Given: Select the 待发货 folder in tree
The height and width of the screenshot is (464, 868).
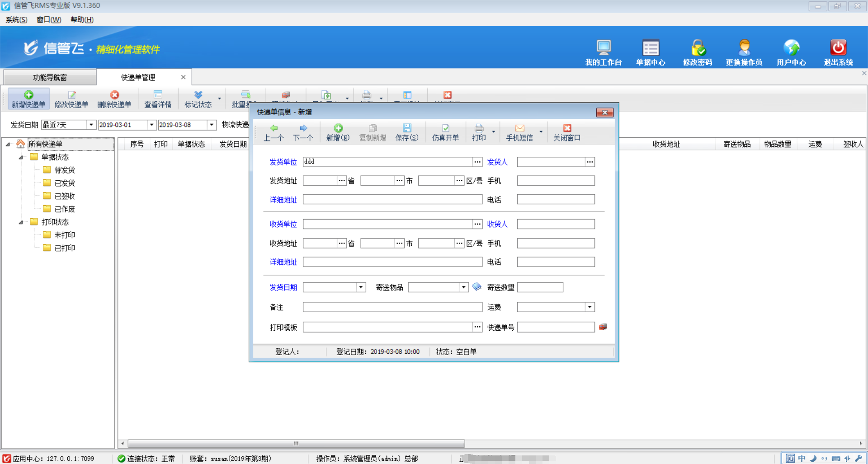Looking at the screenshot, I should tap(64, 170).
